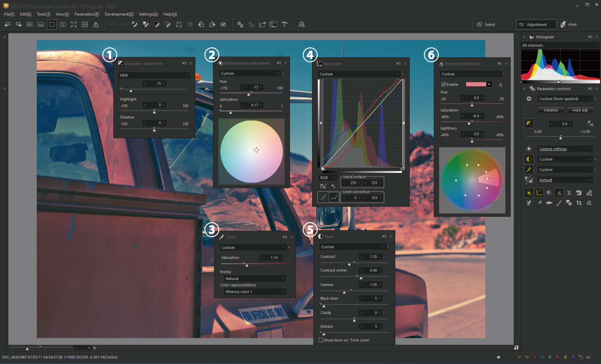Switch to Select mode
This screenshot has height=364, width=601.
point(486,24)
